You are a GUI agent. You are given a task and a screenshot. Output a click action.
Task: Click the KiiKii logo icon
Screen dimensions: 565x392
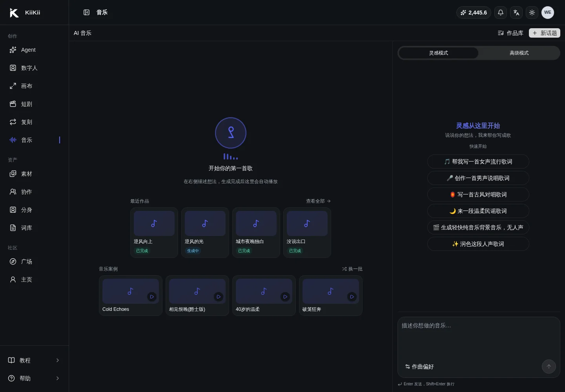14,13
